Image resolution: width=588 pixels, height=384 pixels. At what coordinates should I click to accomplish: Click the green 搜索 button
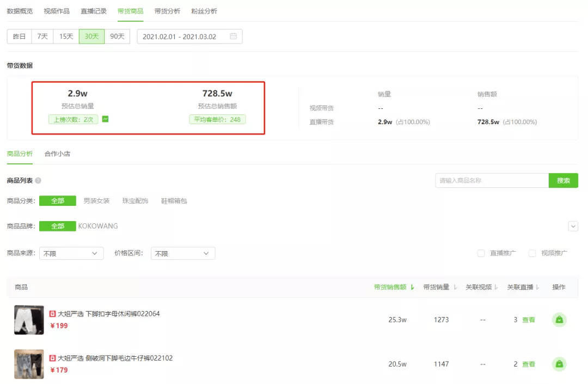click(563, 181)
